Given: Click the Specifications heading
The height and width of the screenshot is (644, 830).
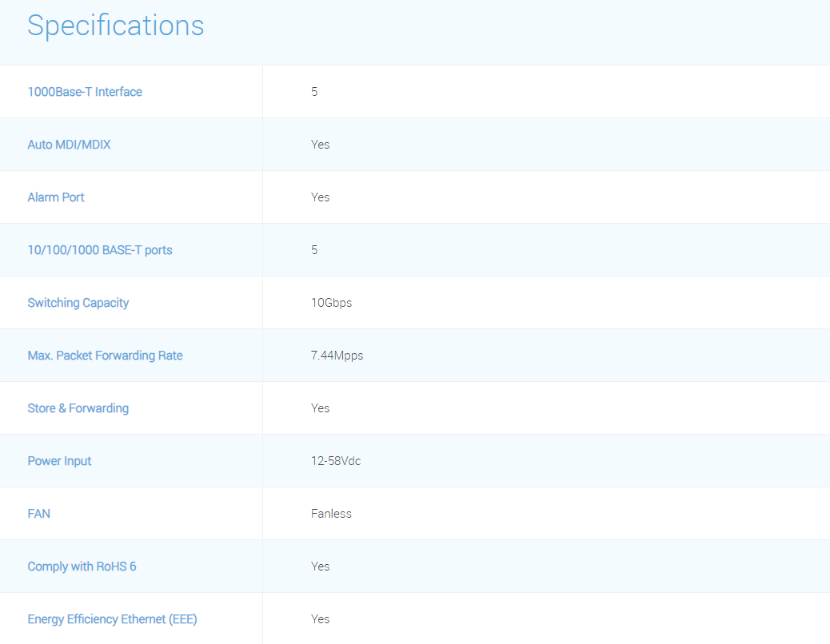Looking at the screenshot, I should coord(116,26).
